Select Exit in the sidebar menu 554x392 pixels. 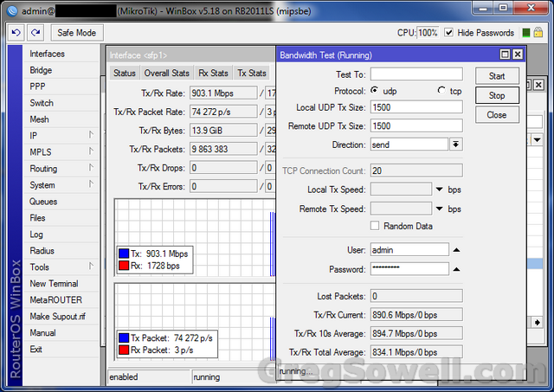pyautogui.click(x=61, y=350)
